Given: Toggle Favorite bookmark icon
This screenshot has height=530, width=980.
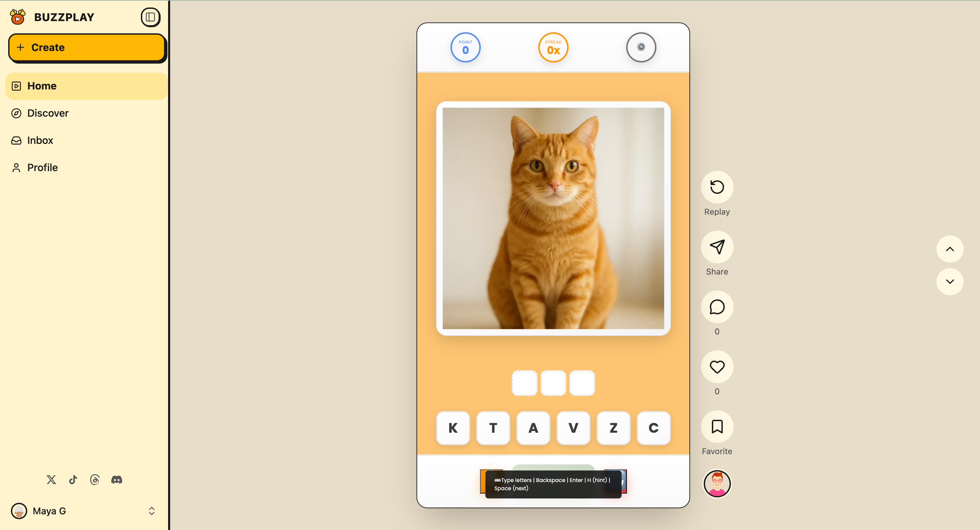Looking at the screenshot, I should 717,427.
